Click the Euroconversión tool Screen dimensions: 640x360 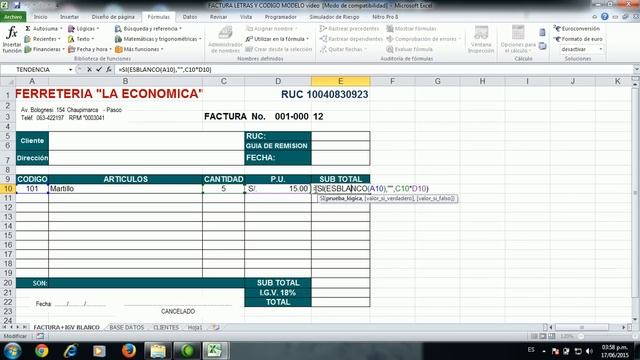(577, 29)
